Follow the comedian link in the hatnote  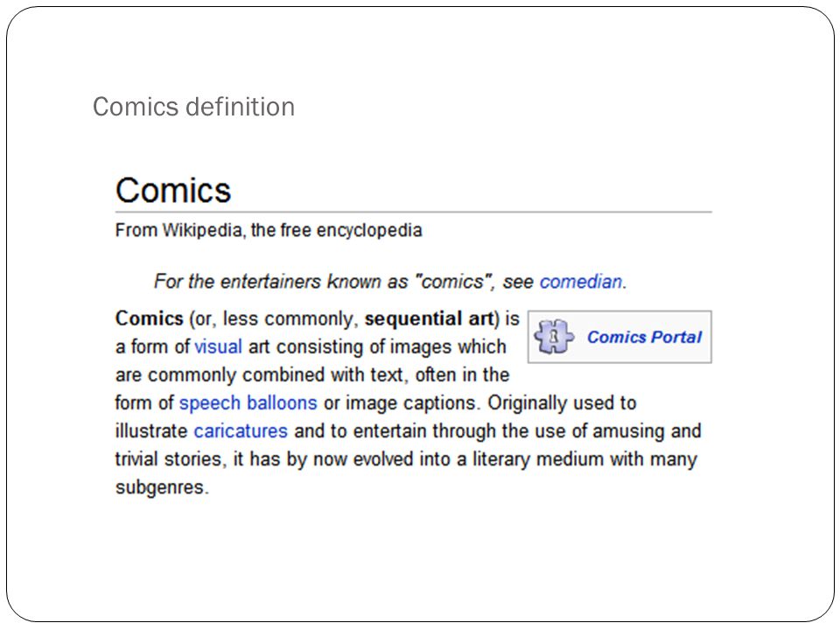581,281
